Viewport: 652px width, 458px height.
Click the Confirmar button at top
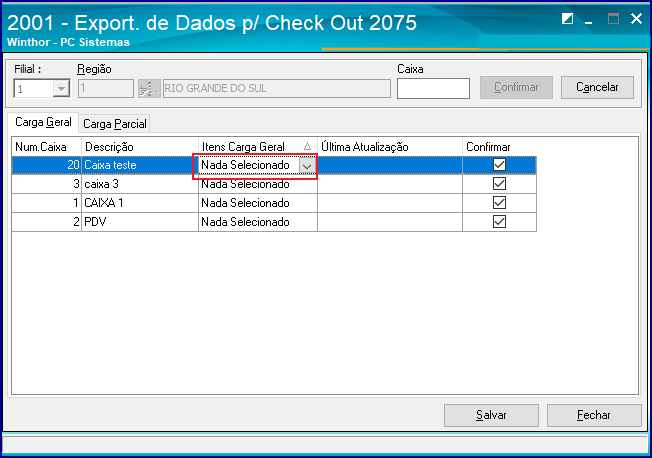(516, 87)
